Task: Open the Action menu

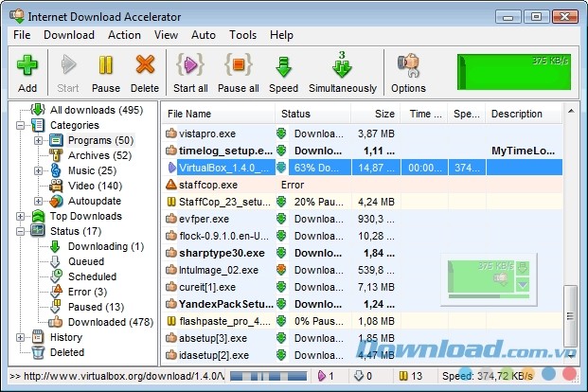Action: [x=124, y=35]
